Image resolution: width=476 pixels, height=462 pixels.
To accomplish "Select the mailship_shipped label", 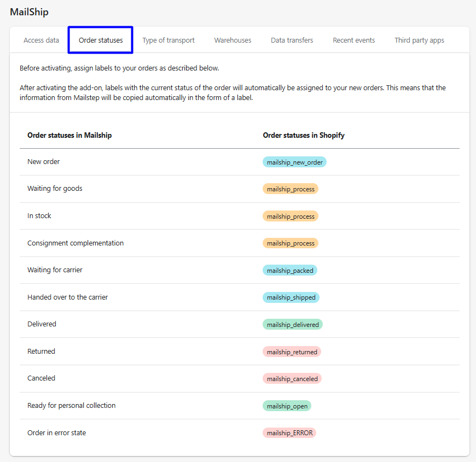I will click(x=291, y=297).
